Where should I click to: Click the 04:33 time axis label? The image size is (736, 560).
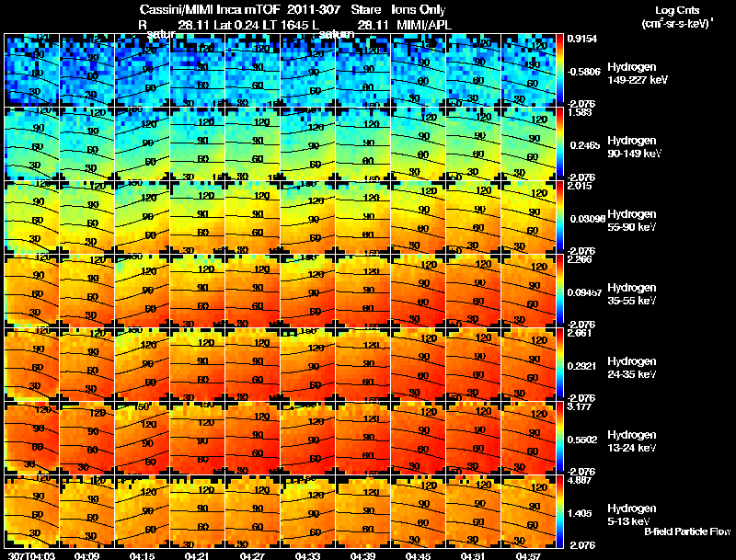pos(307,555)
